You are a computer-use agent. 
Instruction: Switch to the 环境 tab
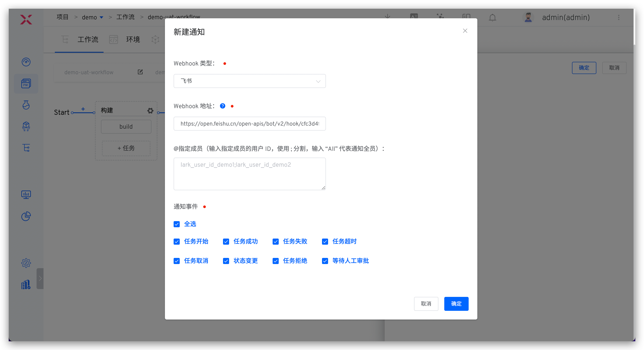[133, 39]
